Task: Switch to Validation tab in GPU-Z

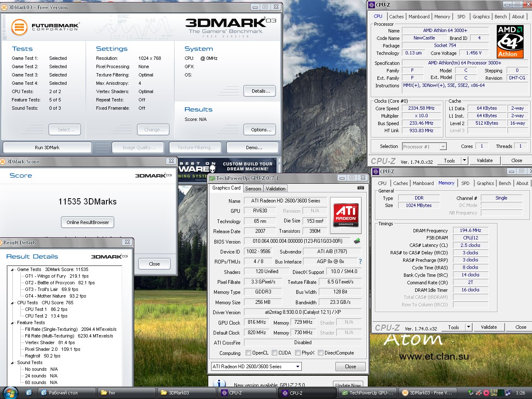Action: [276, 189]
